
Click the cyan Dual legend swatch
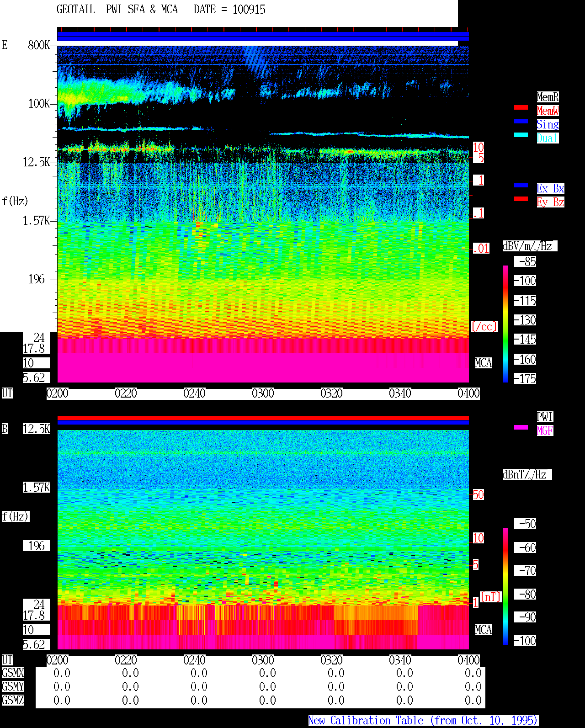point(521,135)
